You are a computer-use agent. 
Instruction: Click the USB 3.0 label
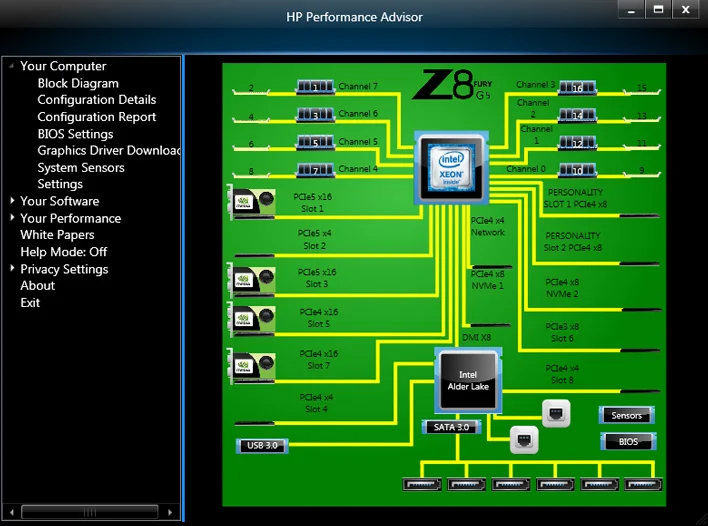262,445
